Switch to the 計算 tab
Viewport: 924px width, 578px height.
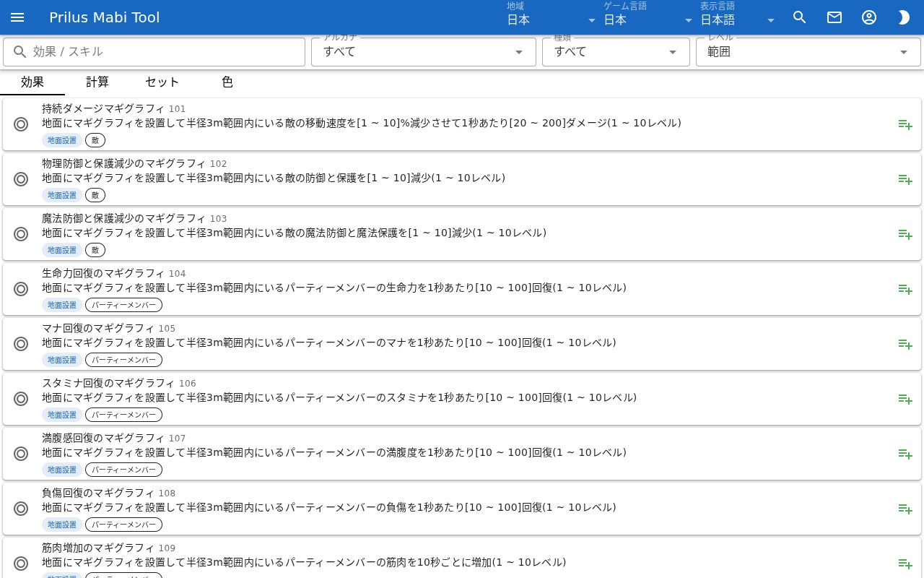[x=97, y=82]
